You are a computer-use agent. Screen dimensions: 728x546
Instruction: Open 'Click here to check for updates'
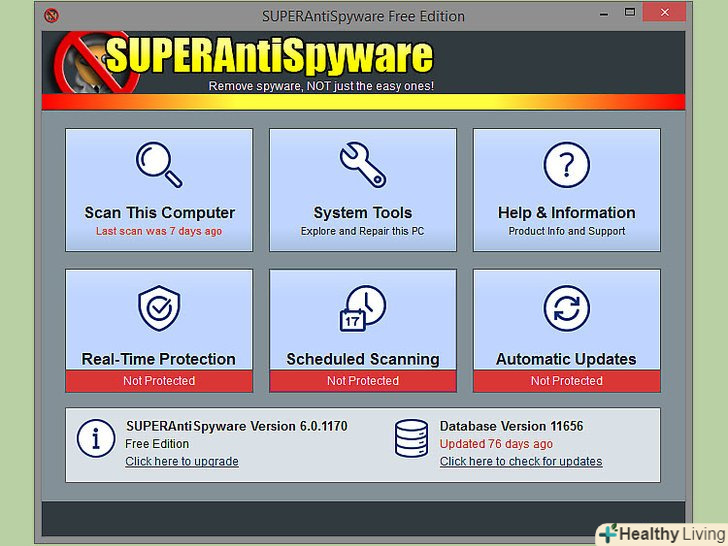click(520, 462)
